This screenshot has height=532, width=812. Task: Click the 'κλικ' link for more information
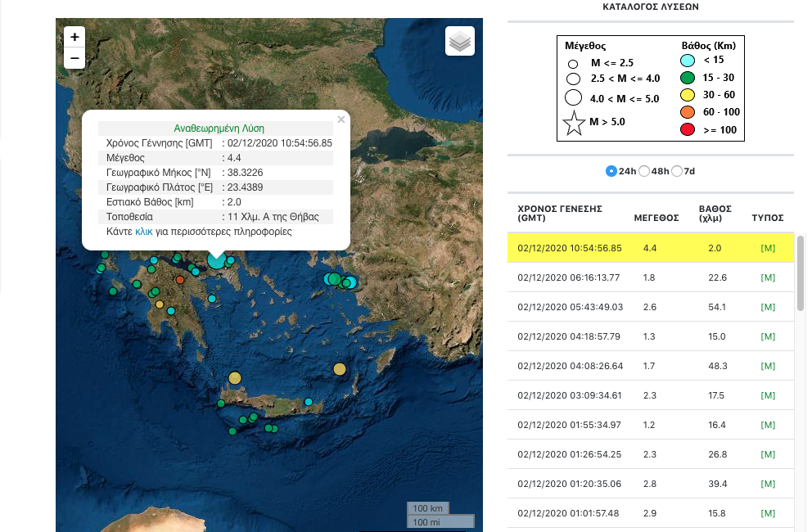coord(143,232)
